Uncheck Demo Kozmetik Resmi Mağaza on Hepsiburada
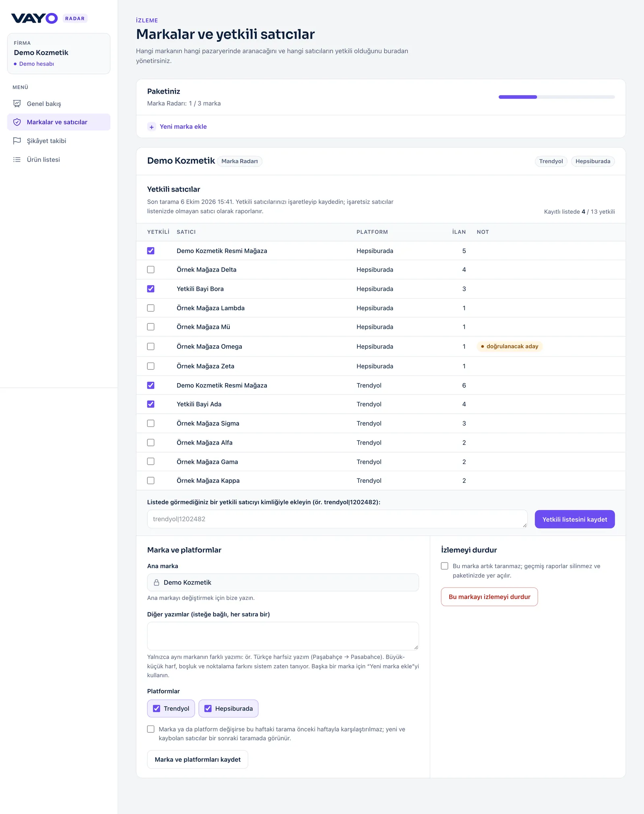 151,251
